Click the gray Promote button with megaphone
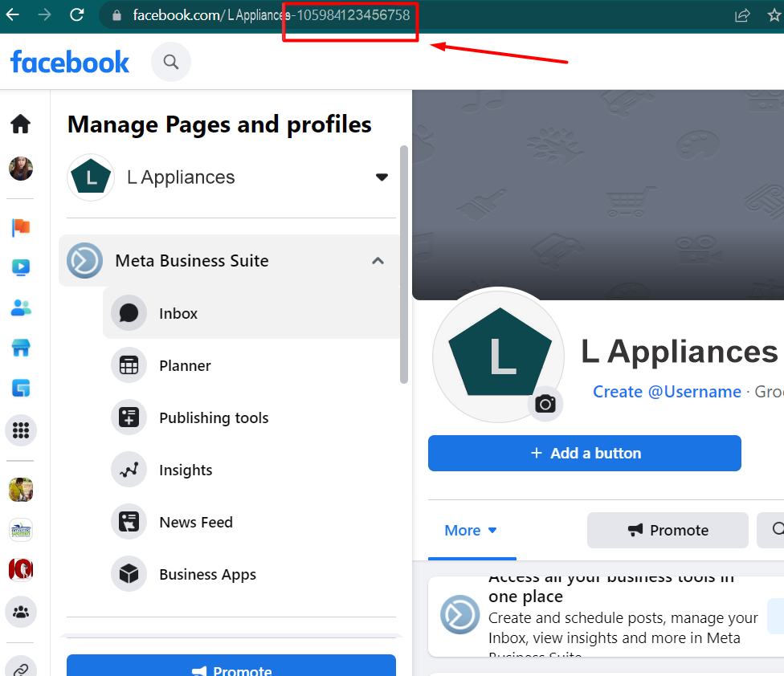The image size is (784, 676). point(668,530)
